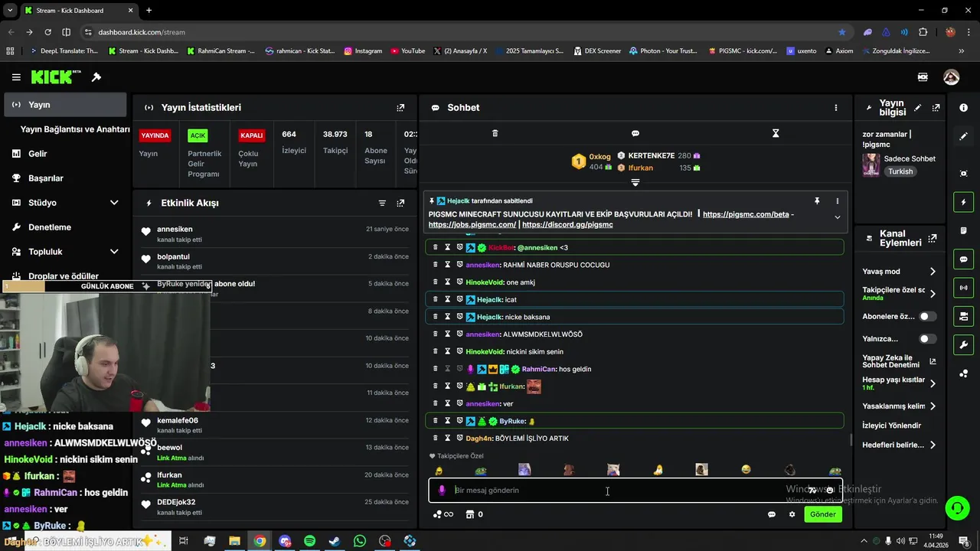Open WhatsApp from the Windows taskbar
This screenshot has height=551, width=980.
[x=360, y=541]
